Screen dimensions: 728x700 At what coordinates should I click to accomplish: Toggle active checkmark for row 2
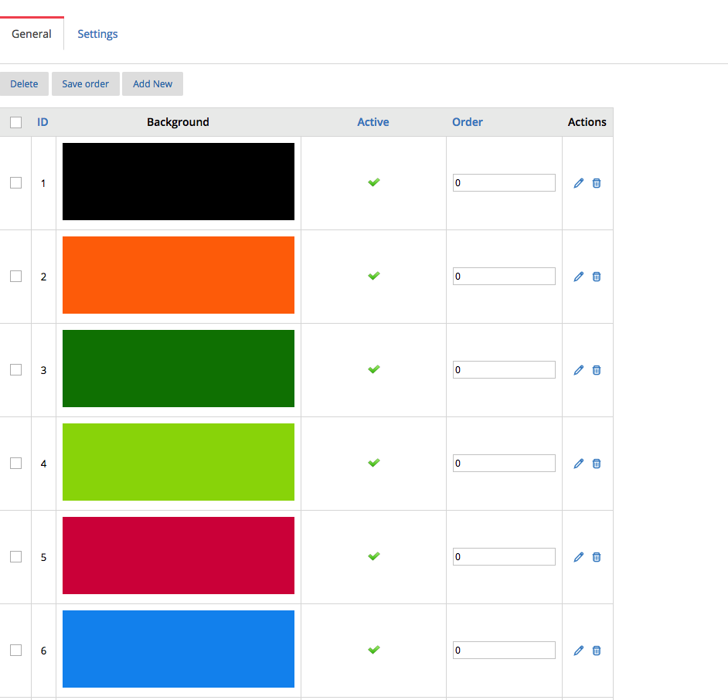(374, 276)
